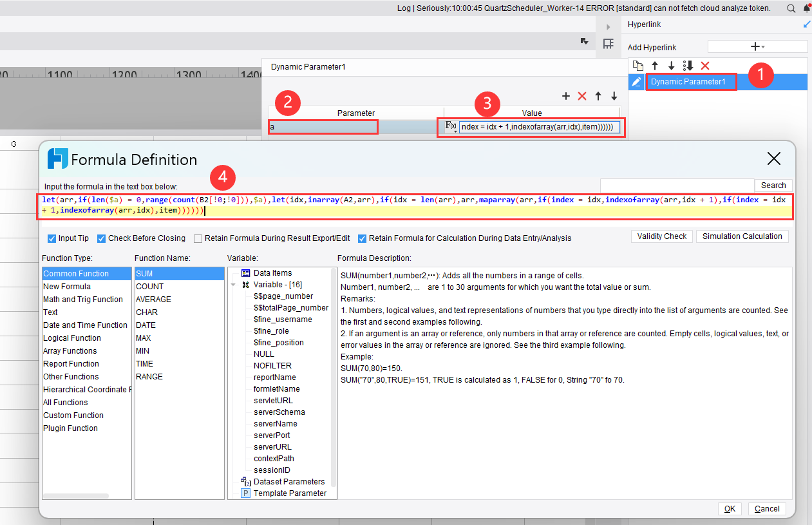812x525 pixels.
Task: Remove parameter row with red X
Action: tap(582, 96)
